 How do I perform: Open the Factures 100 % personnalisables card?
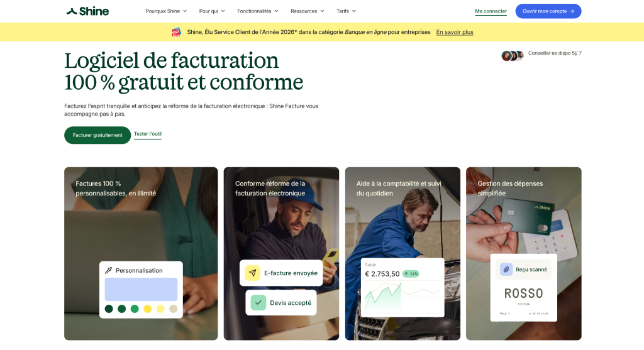(141, 254)
